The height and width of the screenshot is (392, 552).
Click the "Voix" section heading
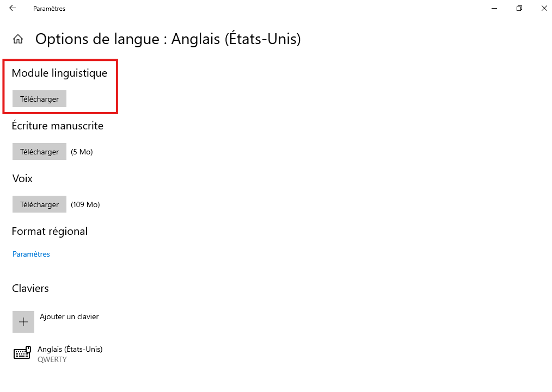click(22, 178)
